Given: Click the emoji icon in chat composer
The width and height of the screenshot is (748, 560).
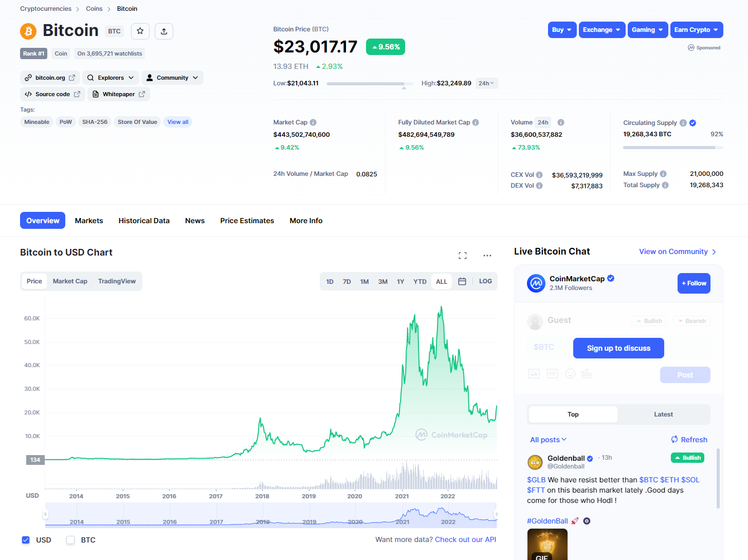Looking at the screenshot, I should tap(570, 374).
